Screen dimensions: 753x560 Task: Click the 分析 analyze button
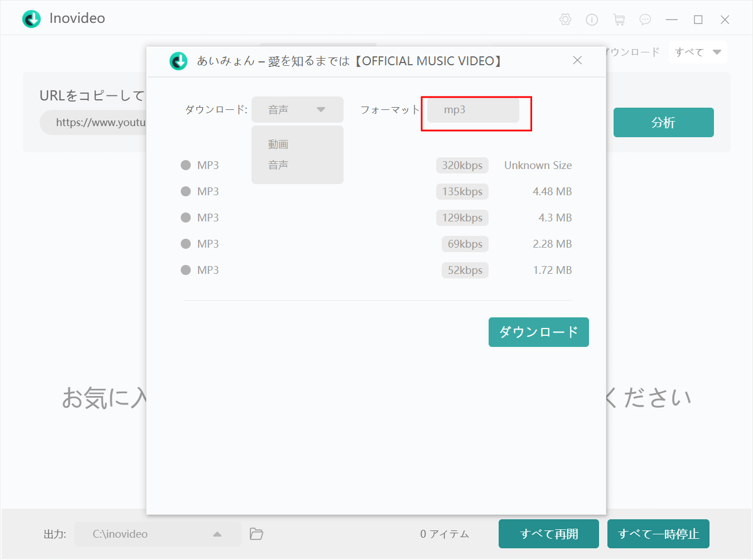pyautogui.click(x=664, y=122)
